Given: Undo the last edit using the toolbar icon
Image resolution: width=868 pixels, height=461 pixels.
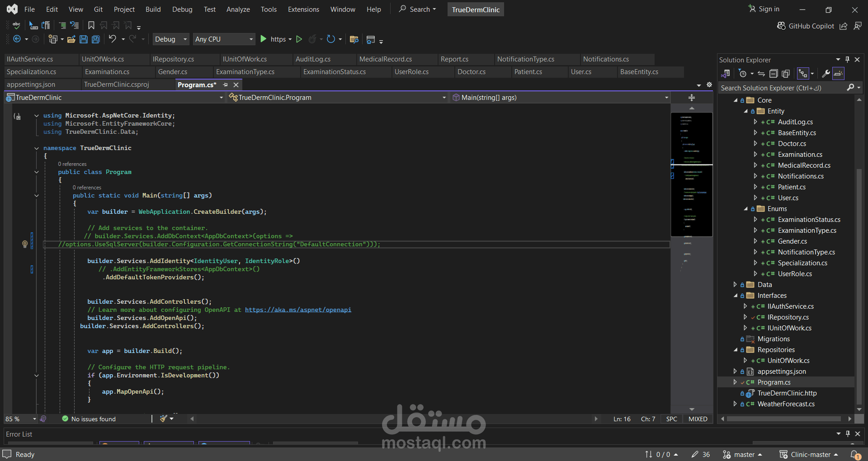Looking at the screenshot, I should [113, 39].
